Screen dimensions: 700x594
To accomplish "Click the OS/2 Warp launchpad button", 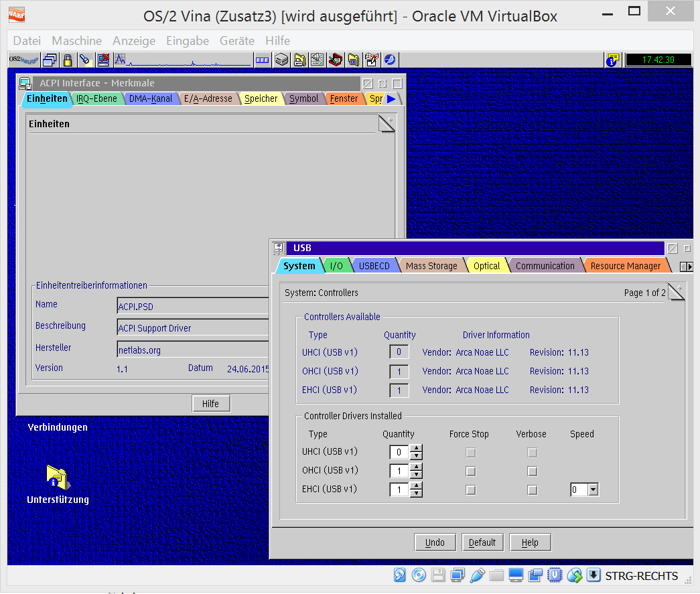I will (x=24, y=60).
